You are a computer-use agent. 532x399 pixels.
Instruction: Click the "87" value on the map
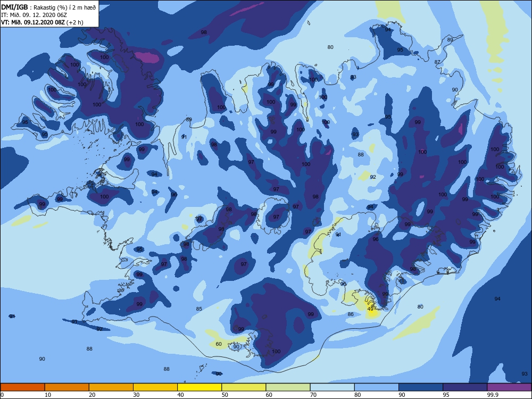tap(437, 62)
